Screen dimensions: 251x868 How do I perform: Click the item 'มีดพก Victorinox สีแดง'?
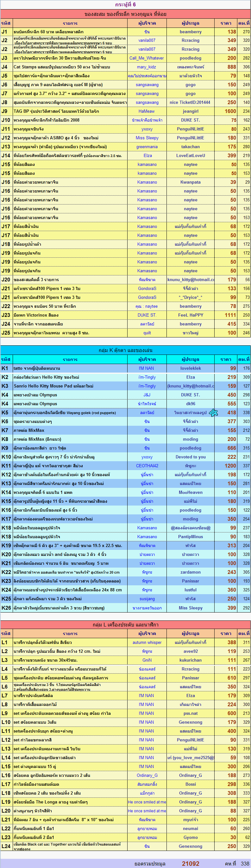click(x=36, y=315)
